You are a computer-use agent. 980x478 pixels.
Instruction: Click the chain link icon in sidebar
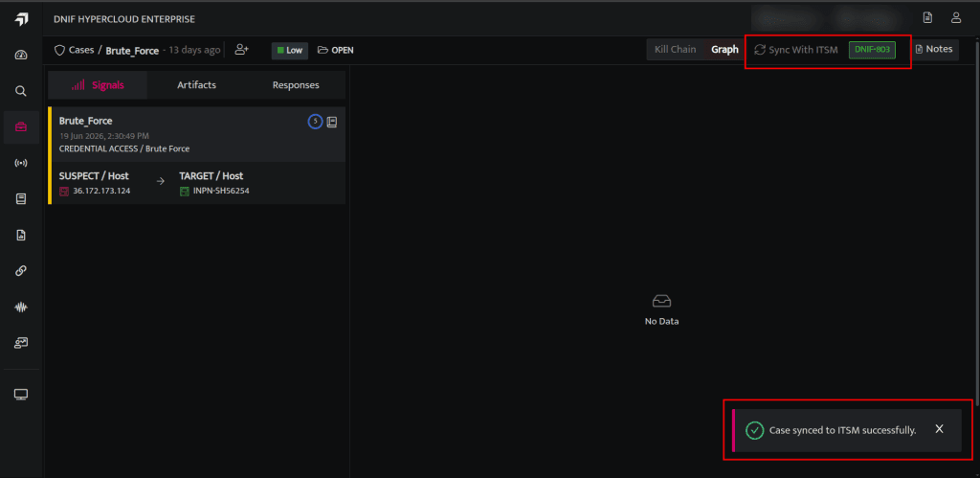(x=21, y=271)
